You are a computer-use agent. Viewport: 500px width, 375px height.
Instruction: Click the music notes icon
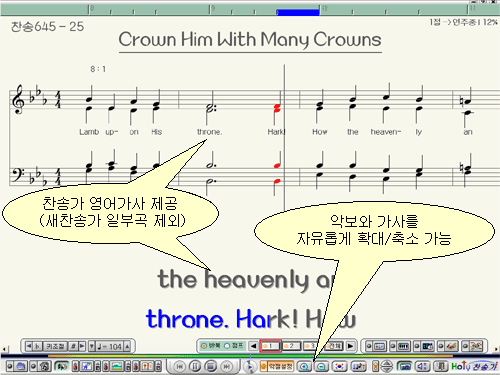359,366
